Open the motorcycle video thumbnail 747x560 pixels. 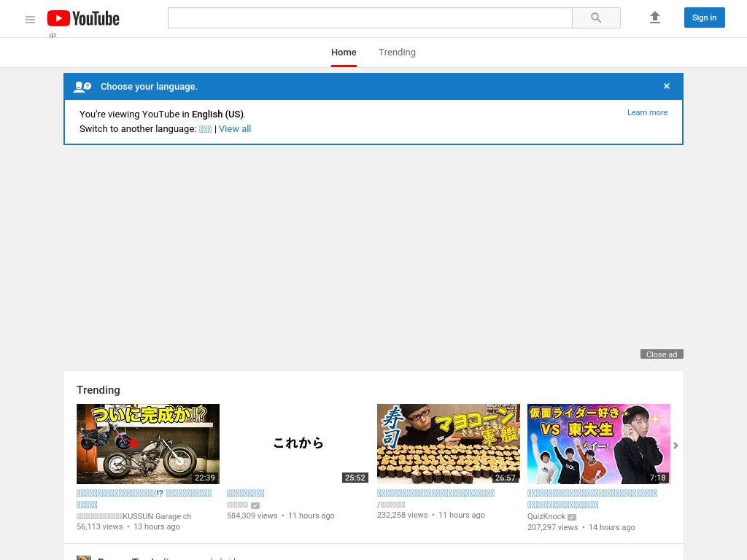pos(148,443)
